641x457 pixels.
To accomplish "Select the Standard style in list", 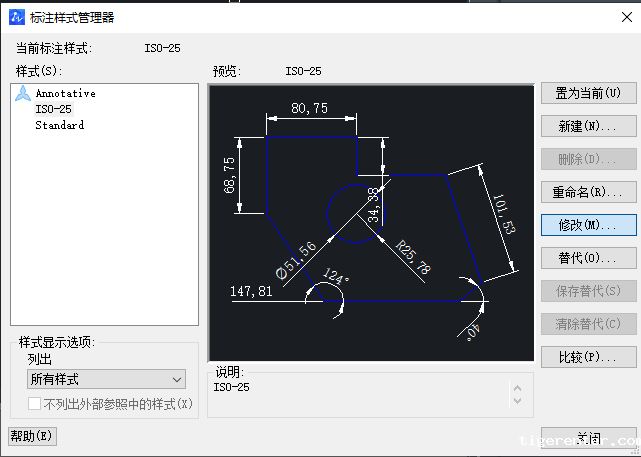I will tap(59, 125).
